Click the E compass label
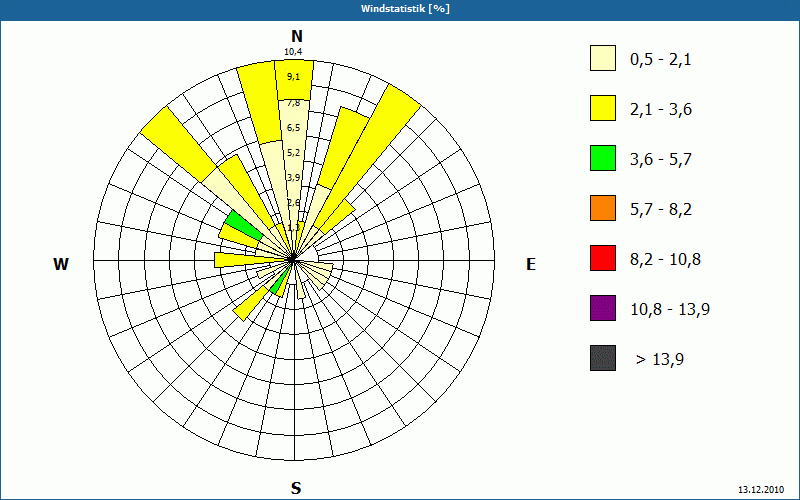Image resolution: width=800 pixels, height=500 pixels. coord(531,264)
